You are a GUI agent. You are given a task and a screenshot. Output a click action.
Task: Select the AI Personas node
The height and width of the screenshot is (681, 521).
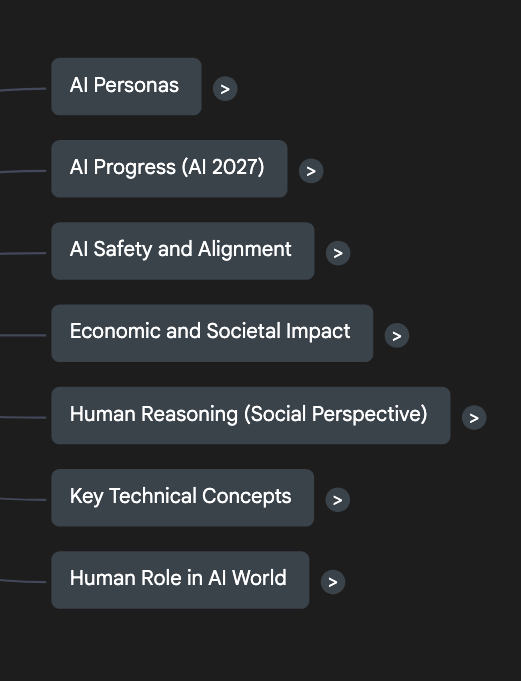click(x=126, y=86)
